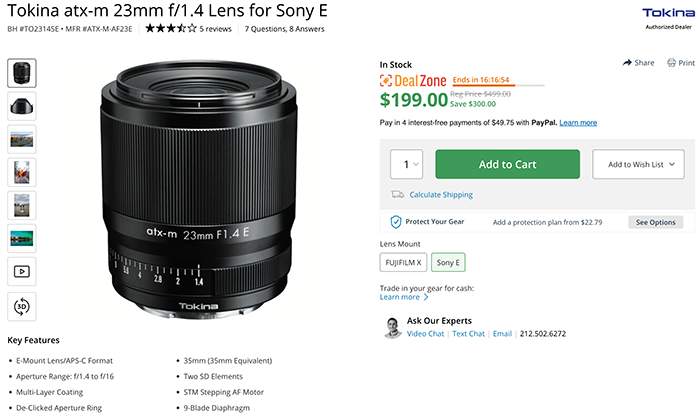Viewport: 700px width, 416px height.
Task: Select the Sony E lens mount
Action: (x=448, y=262)
